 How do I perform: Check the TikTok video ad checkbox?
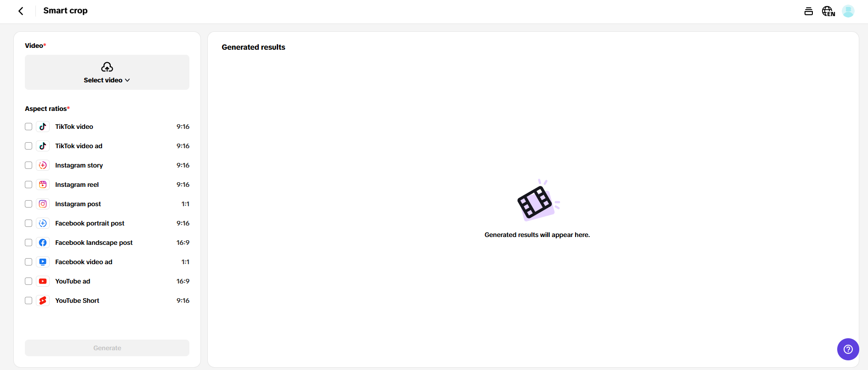[29, 146]
